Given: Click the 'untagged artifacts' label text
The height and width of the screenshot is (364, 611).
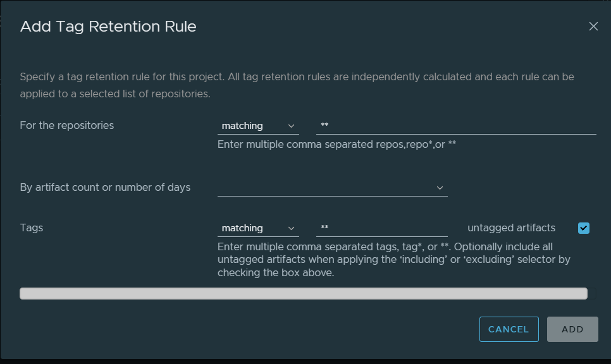Looking at the screenshot, I should pos(511,227).
